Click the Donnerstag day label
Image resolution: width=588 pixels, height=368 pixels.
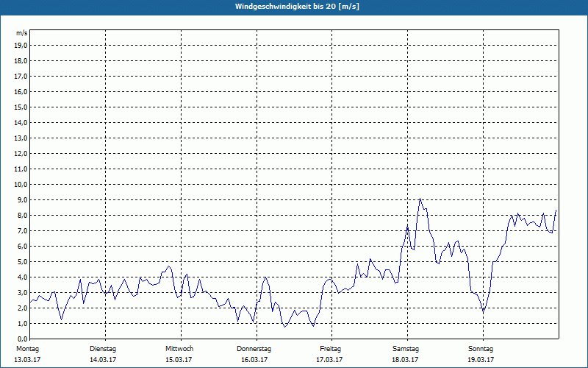[x=254, y=349]
